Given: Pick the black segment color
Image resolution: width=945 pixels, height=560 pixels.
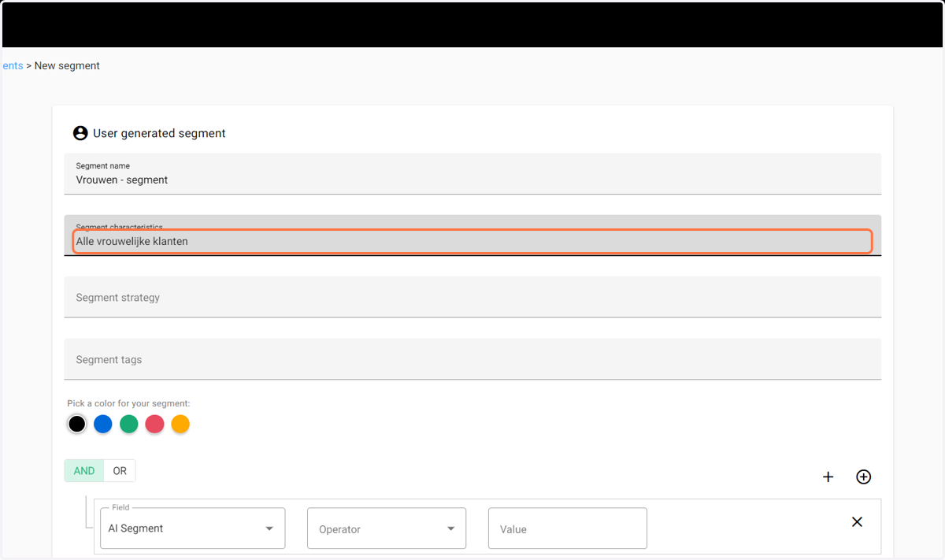Looking at the screenshot, I should click(x=76, y=424).
